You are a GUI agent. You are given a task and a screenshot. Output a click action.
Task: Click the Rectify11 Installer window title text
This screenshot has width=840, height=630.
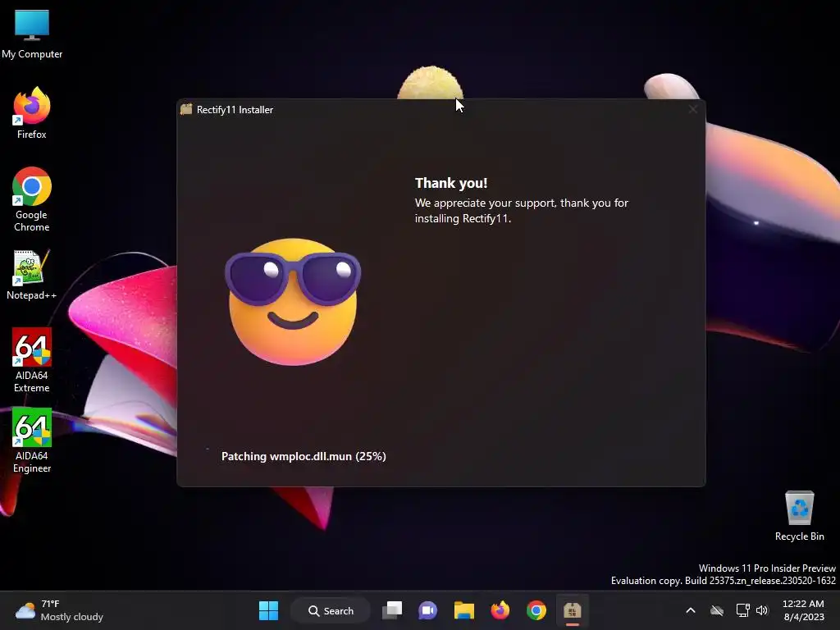pos(235,110)
